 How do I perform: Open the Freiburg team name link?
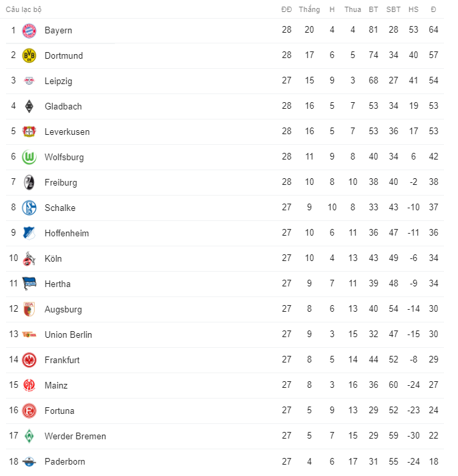click(x=61, y=182)
